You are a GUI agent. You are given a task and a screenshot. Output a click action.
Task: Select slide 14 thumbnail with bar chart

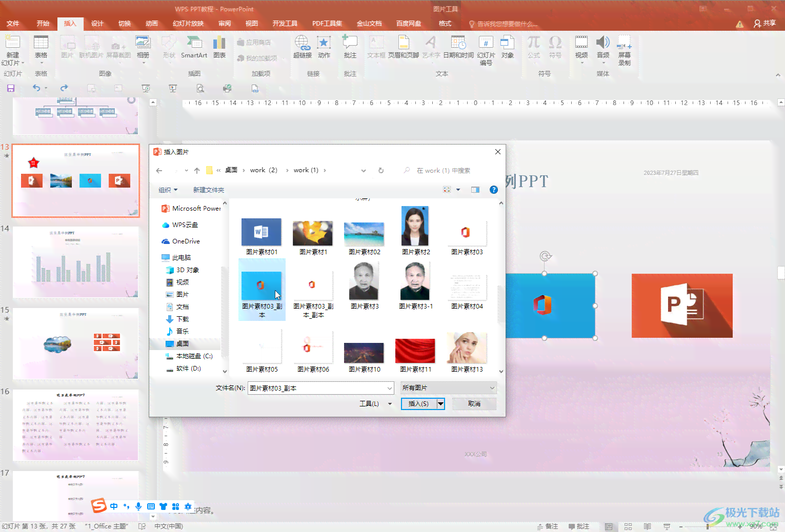tap(75, 262)
